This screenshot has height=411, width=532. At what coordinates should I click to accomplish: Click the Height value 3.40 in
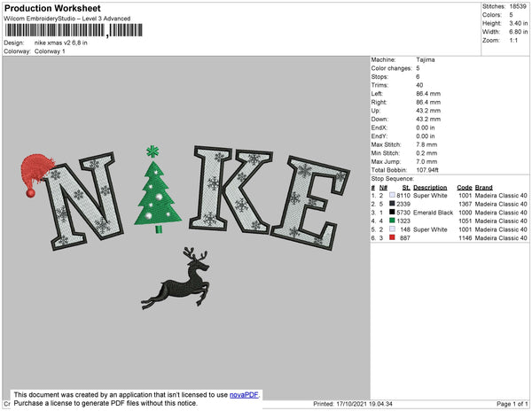(x=518, y=23)
